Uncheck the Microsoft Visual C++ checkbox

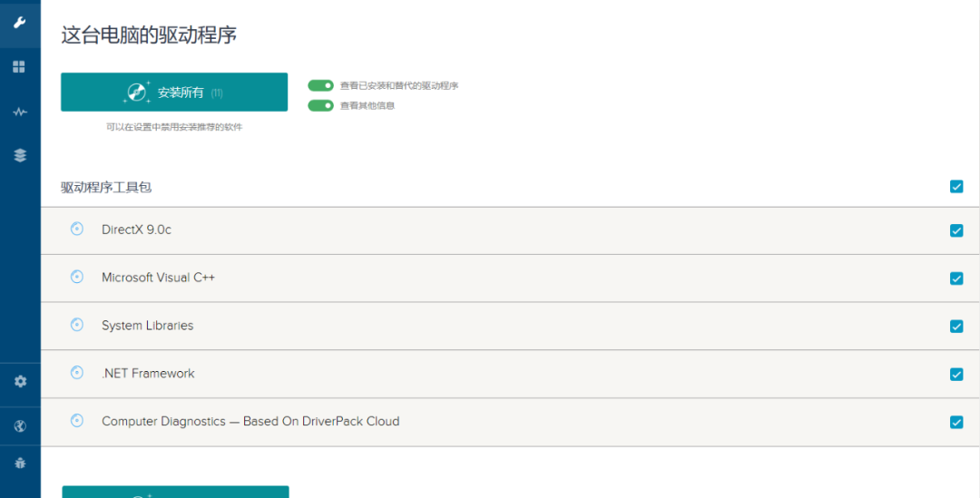(x=956, y=278)
